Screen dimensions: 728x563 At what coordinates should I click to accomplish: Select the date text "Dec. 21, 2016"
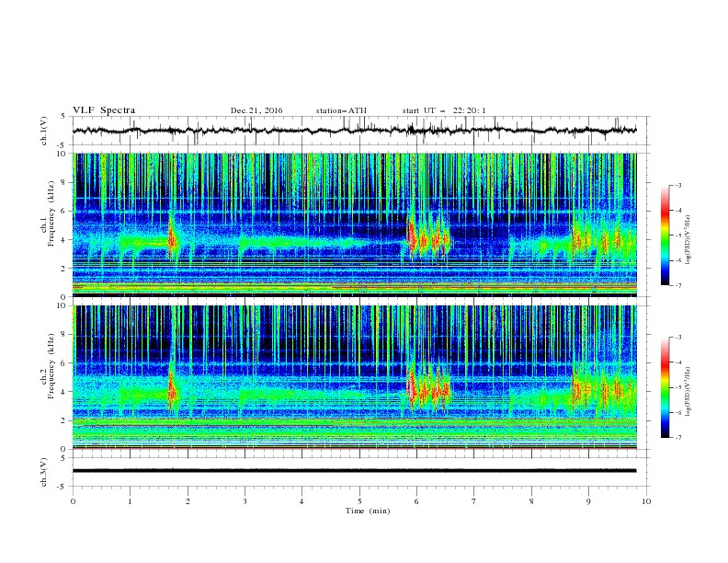coord(256,110)
